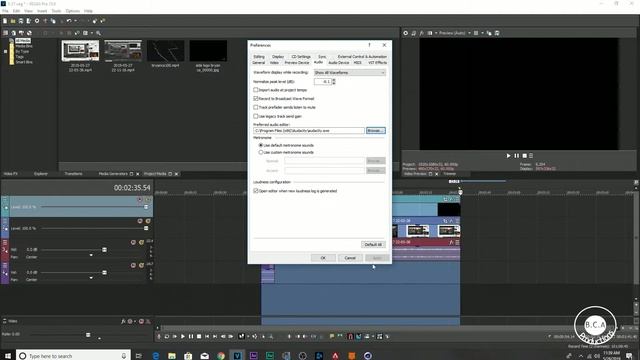Click the Preview properties gear icon
The image size is (640, 360).
(405, 33)
